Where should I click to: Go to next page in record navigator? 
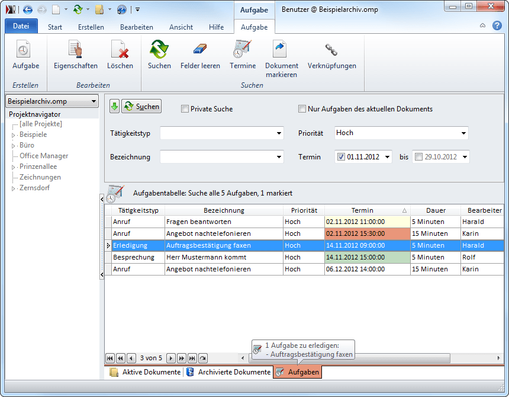(x=181, y=358)
